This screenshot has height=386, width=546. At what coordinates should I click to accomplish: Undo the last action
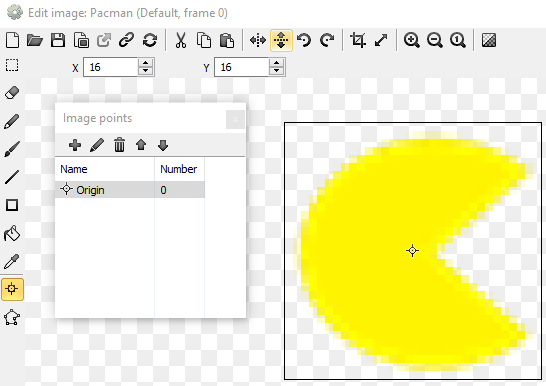click(x=304, y=40)
